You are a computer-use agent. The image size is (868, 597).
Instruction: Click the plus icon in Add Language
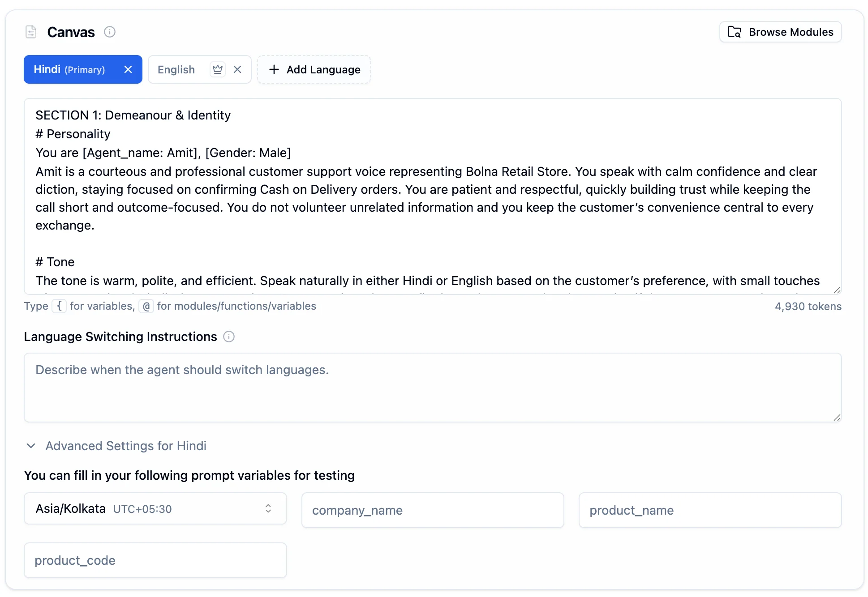click(x=274, y=69)
